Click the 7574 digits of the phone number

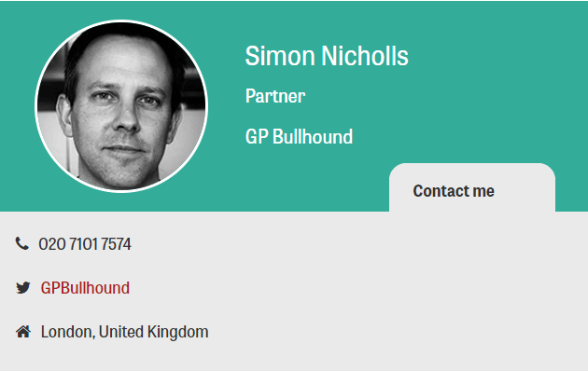point(116,244)
